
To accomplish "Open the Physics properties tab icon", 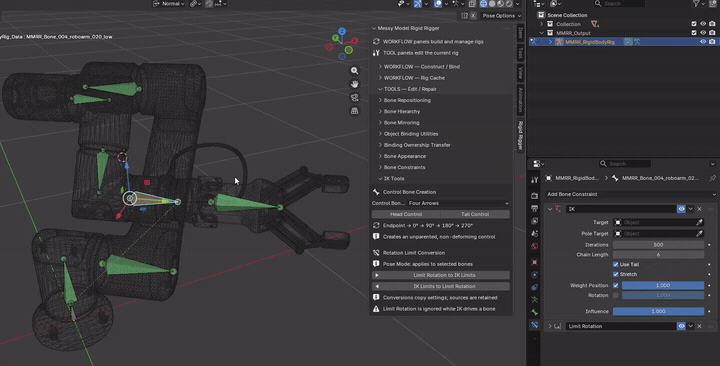I will click(x=534, y=275).
